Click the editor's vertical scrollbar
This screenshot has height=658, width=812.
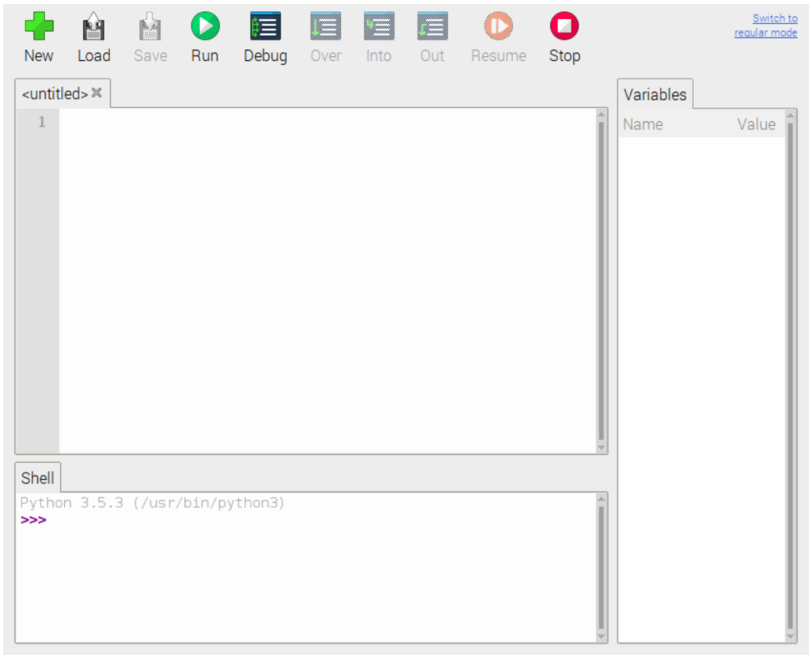[x=601, y=281]
